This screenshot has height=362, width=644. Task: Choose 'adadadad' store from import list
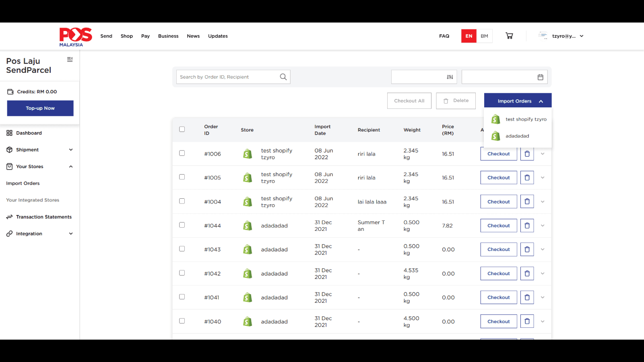[517, 136]
